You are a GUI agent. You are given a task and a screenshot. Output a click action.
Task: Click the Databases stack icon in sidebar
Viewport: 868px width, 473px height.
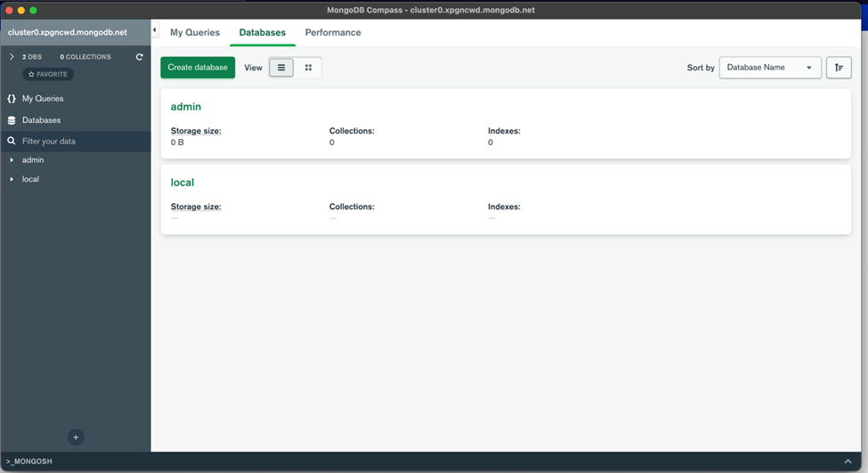point(12,120)
